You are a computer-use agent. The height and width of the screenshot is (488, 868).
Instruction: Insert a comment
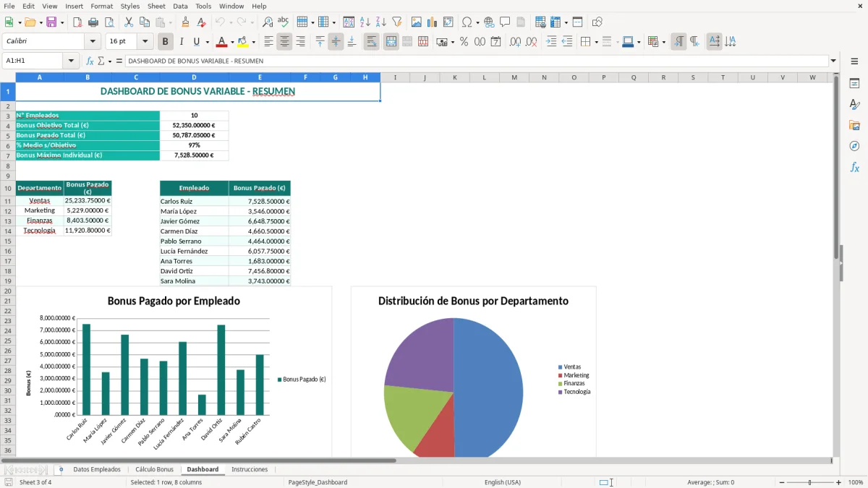[x=505, y=22]
